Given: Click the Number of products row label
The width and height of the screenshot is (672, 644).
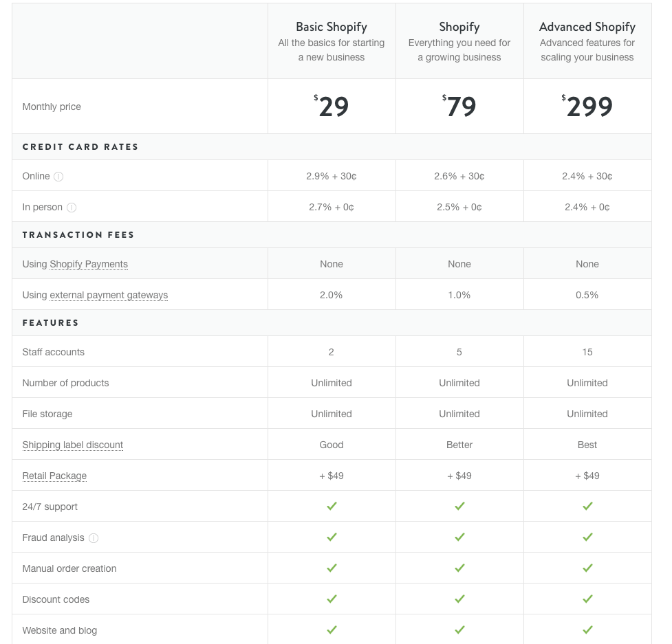Looking at the screenshot, I should (x=65, y=383).
